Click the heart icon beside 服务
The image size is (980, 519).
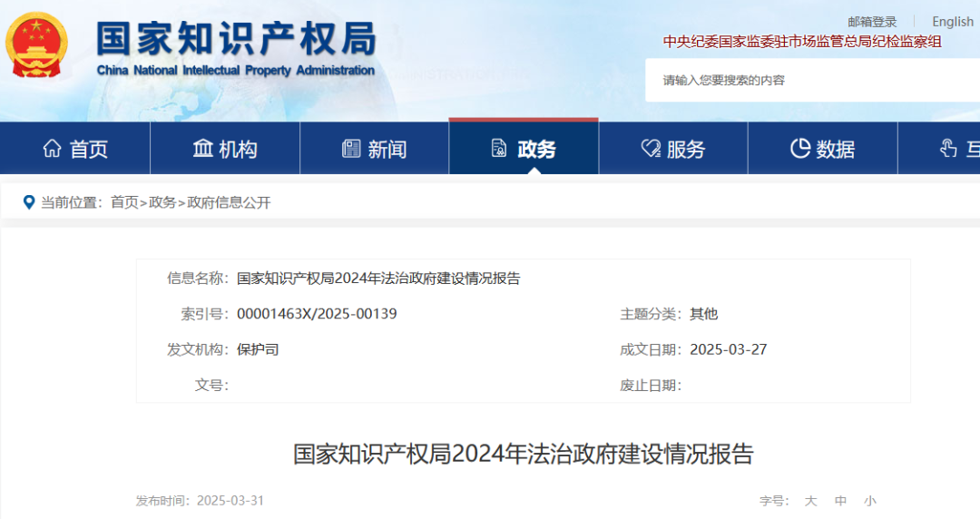coord(651,149)
